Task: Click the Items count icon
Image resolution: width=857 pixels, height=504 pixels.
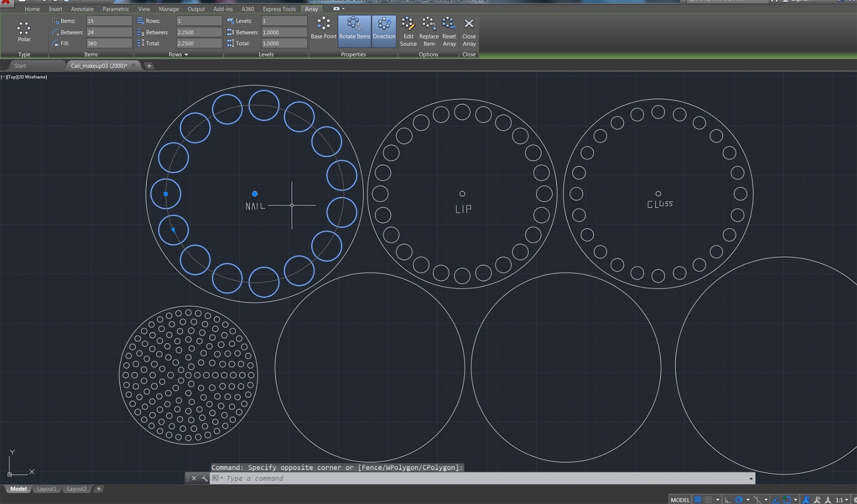Action: pos(55,21)
